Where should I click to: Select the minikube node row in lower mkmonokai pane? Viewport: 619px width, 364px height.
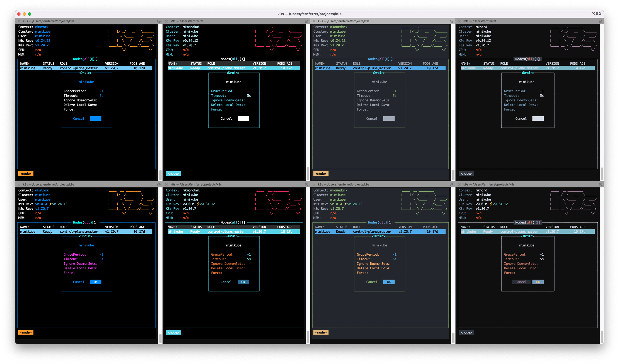pos(234,232)
